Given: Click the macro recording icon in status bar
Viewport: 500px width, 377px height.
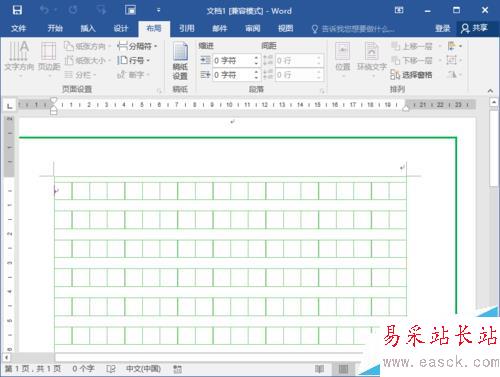Looking at the screenshot, I should click(x=177, y=369).
